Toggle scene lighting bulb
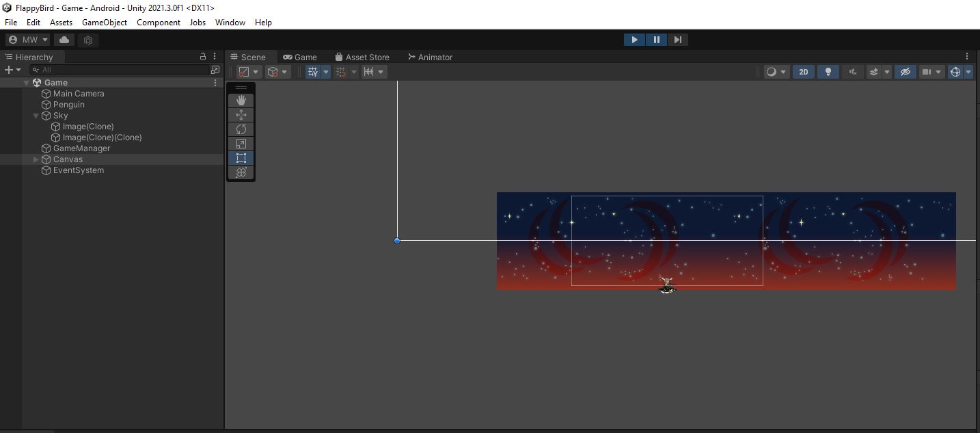Viewport: 980px width, 433px height. point(828,72)
